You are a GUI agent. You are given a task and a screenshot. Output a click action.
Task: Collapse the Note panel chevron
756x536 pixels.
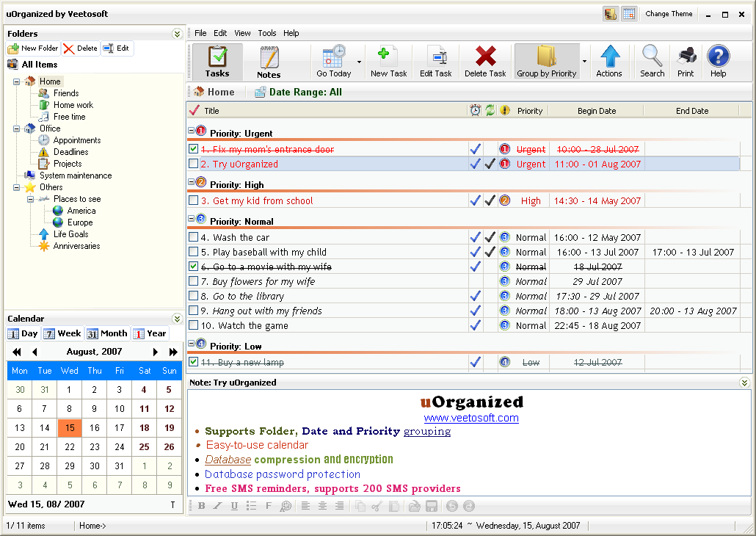coord(744,383)
